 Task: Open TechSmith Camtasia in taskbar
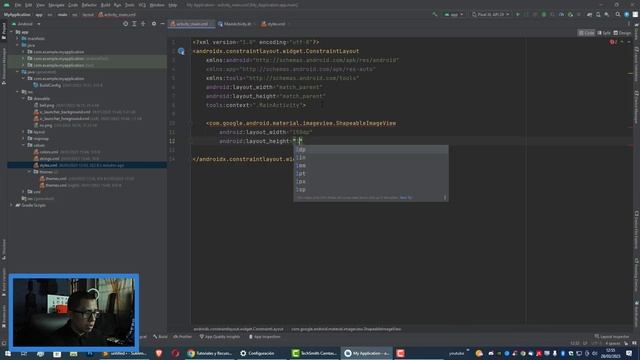314,353
